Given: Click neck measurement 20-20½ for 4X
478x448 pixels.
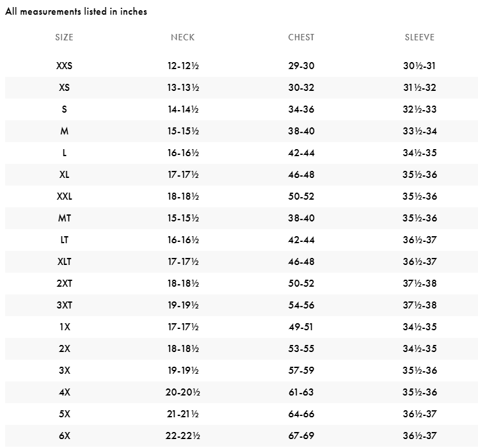Looking at the screenshot, I should pos(182,392).
